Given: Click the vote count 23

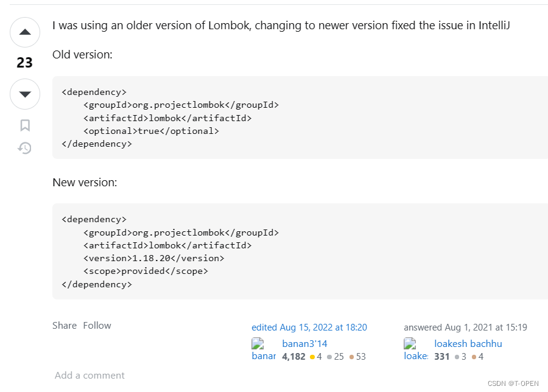Looking at the screenshot, I should (24, 63).
